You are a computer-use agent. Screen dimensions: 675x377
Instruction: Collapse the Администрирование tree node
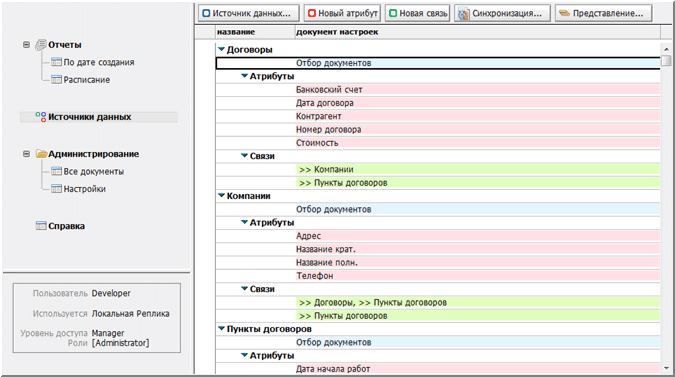click(x=26, y=154)
